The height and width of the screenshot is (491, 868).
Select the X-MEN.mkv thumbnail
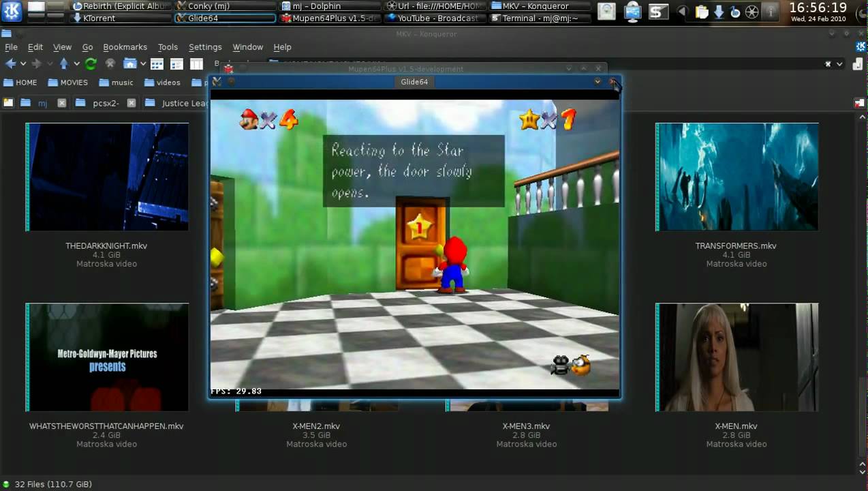click(737, 357)
